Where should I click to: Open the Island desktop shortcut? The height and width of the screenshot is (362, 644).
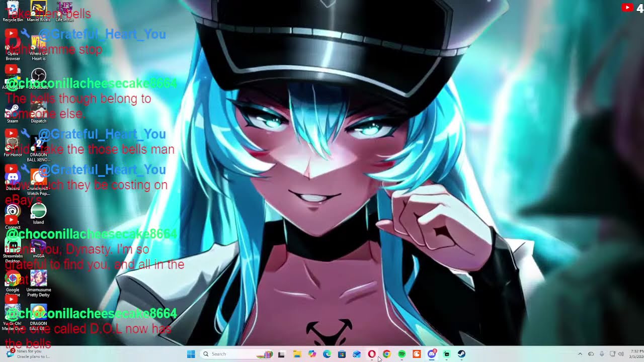(x=39, y=214)
